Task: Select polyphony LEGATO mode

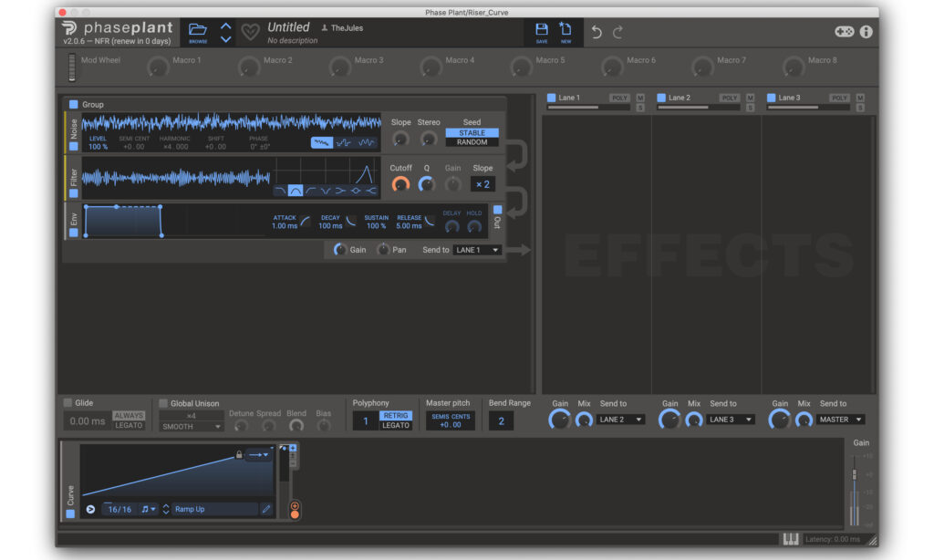Action: 396,425
